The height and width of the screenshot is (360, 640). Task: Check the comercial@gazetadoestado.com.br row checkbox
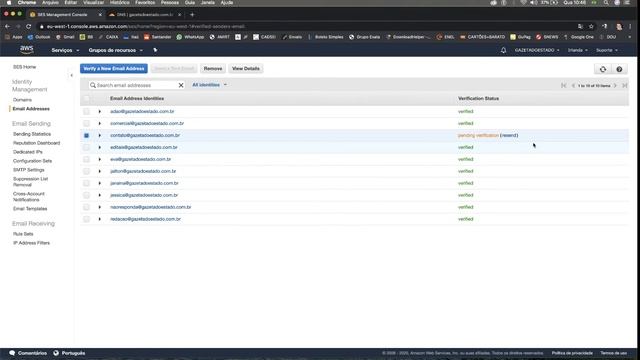[x=87, y=123]
